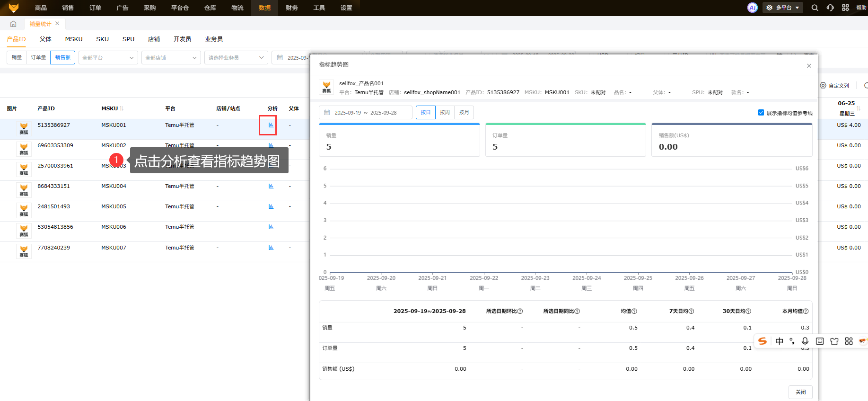Screen dimensions: 868x401
Task: Click the 关闭 button in trend dialog
Action: (x=800, y=392)
